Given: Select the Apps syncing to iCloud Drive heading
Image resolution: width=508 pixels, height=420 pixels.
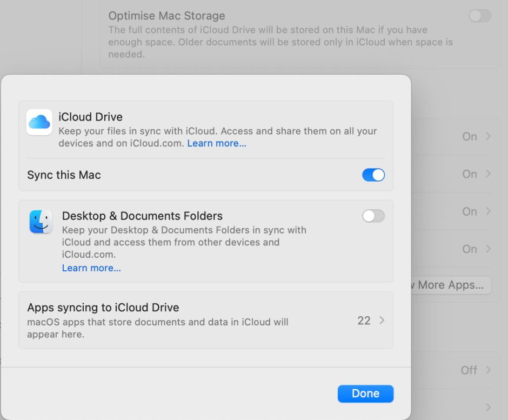Looking at the screenshot, I should [x=103, y=308].
